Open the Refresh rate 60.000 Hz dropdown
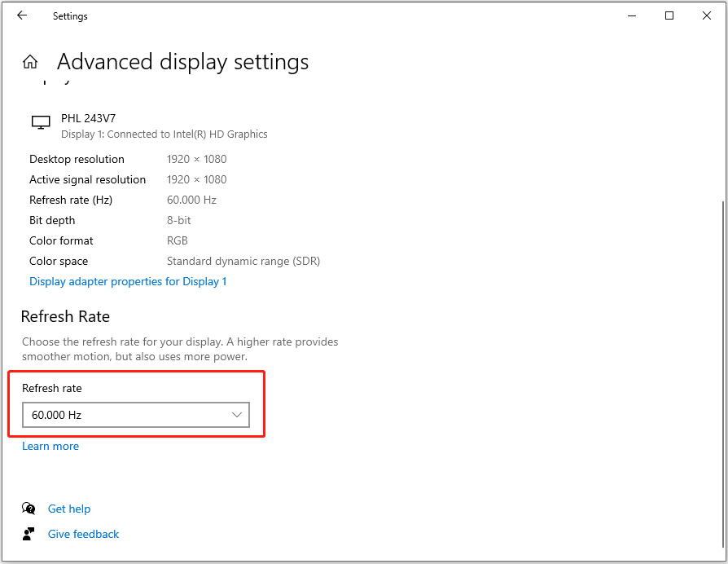This screenshot has width=728, height=564. 135,415
